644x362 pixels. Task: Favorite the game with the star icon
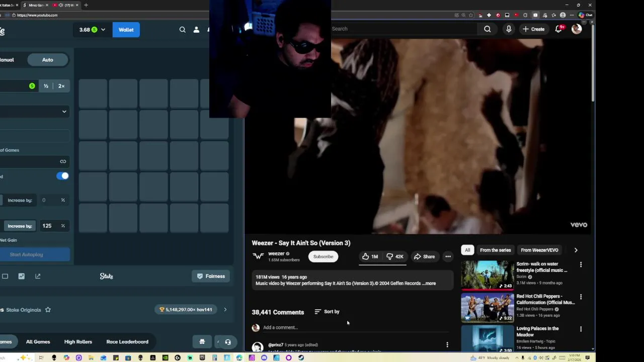tap(48, 310)
